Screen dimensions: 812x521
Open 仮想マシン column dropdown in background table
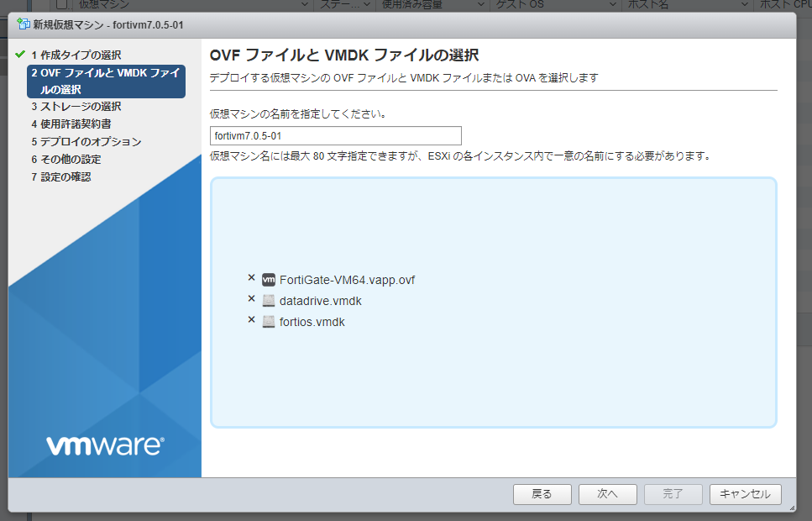(305, 4)
